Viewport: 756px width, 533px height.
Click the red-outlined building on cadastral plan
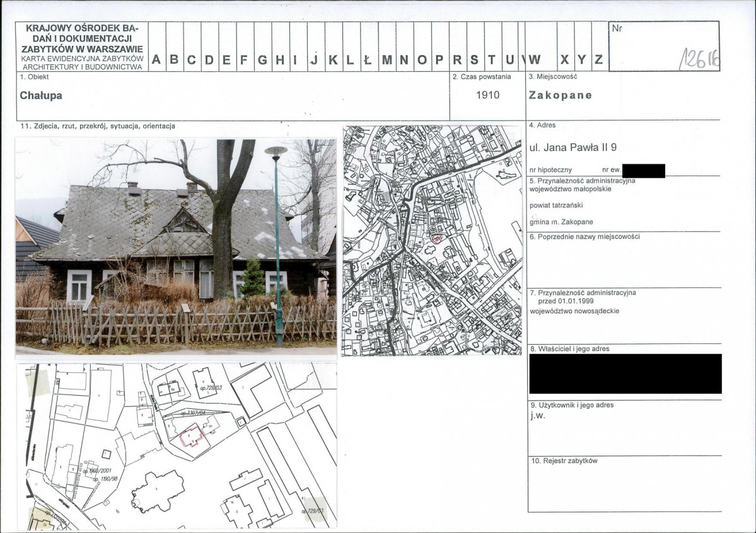[190, 435]
